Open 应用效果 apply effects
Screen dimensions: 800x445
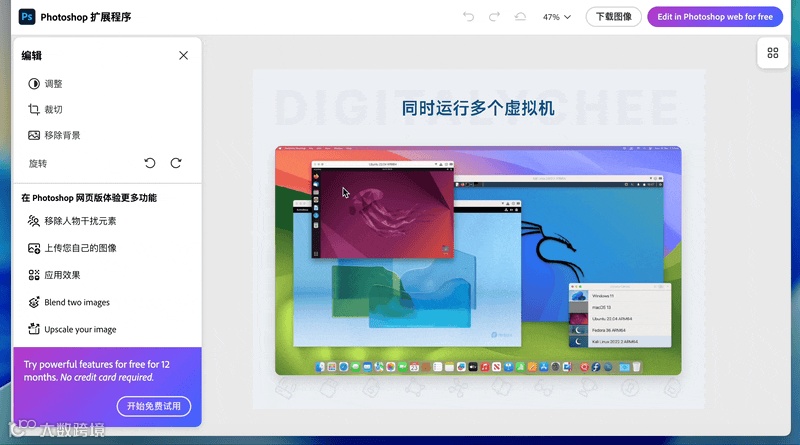point(54,275)
